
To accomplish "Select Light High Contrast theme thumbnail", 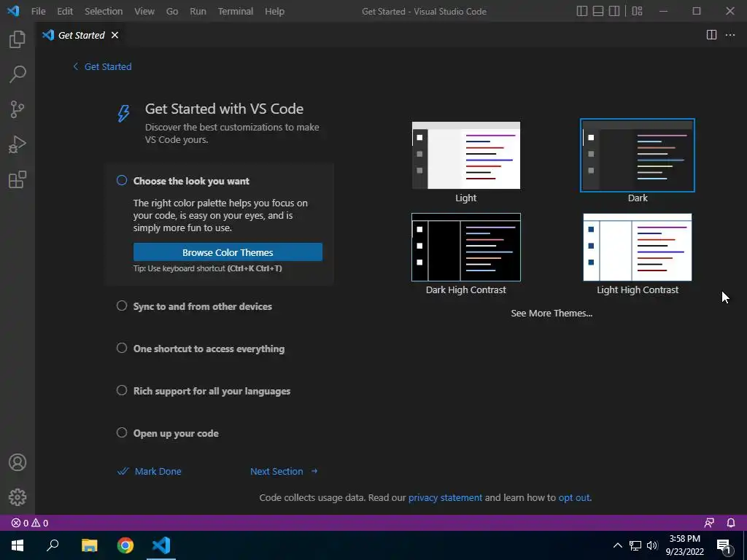I will (x=638, y=247).
